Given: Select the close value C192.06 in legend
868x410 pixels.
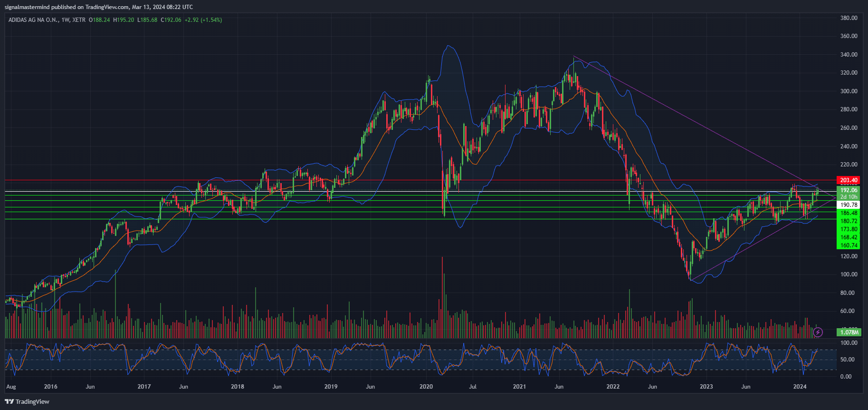Looking at the screenshot, I should point(171,20).
